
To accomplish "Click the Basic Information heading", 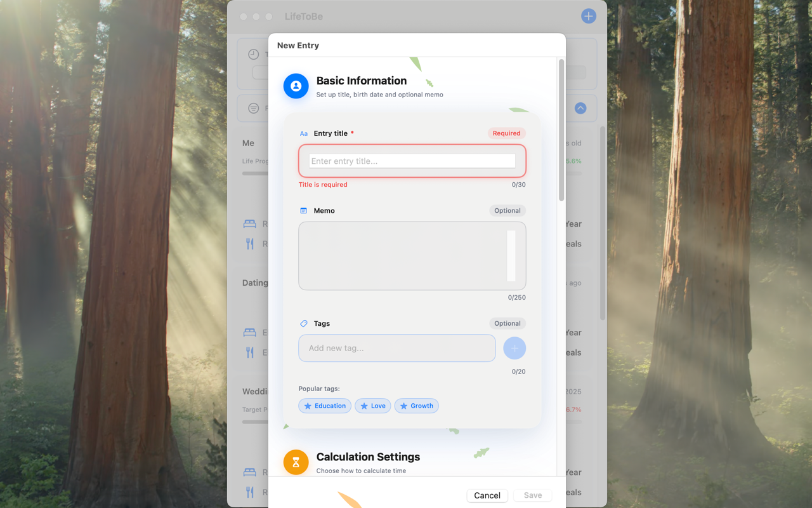I will pos(362,81).
